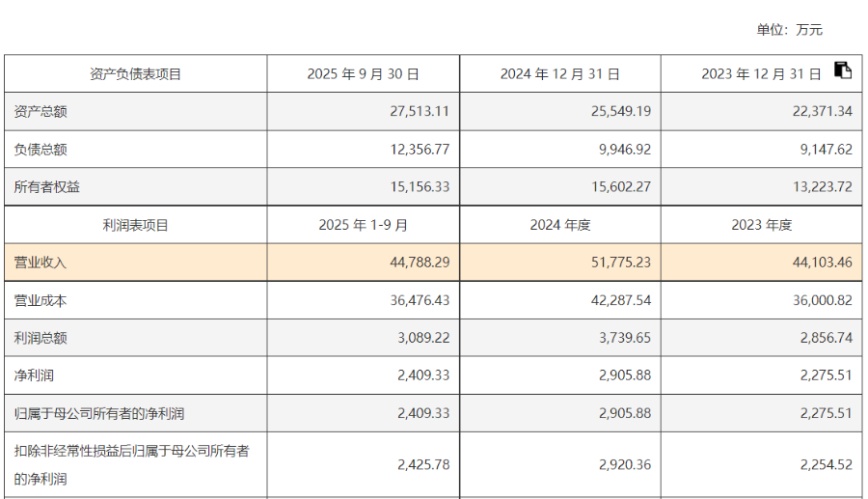Click the 单位：万元 unit label
868x499 pixels.
pyautogui.click(x=789, y=30)
